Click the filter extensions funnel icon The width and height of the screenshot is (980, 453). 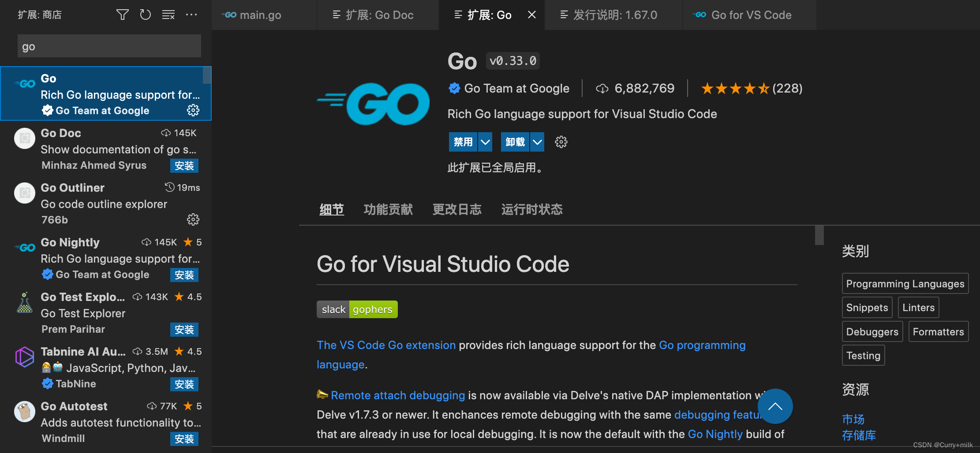[x=123, y=15]
